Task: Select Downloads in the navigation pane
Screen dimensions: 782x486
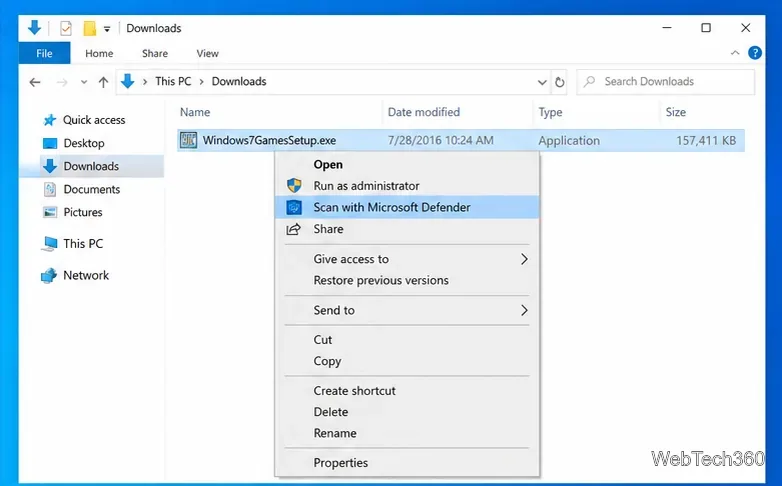Action: tap(91, 166)
